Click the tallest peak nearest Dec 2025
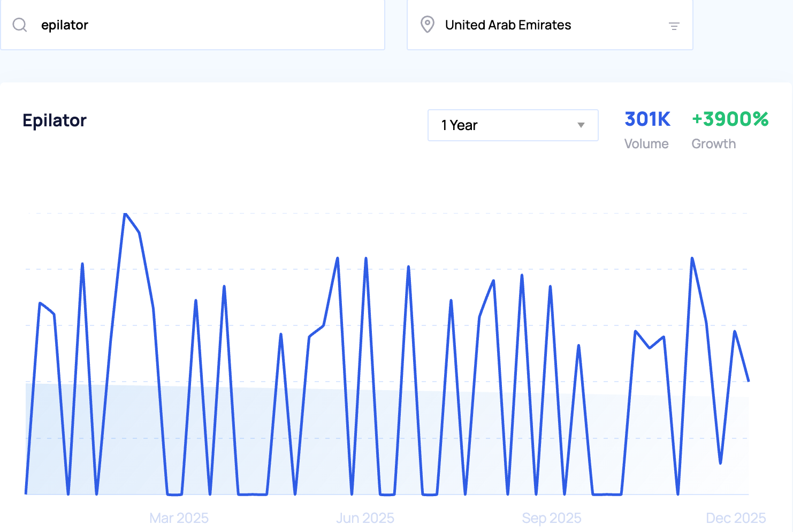The height and width of the screenshot is (532, 793). coord(692,259)
